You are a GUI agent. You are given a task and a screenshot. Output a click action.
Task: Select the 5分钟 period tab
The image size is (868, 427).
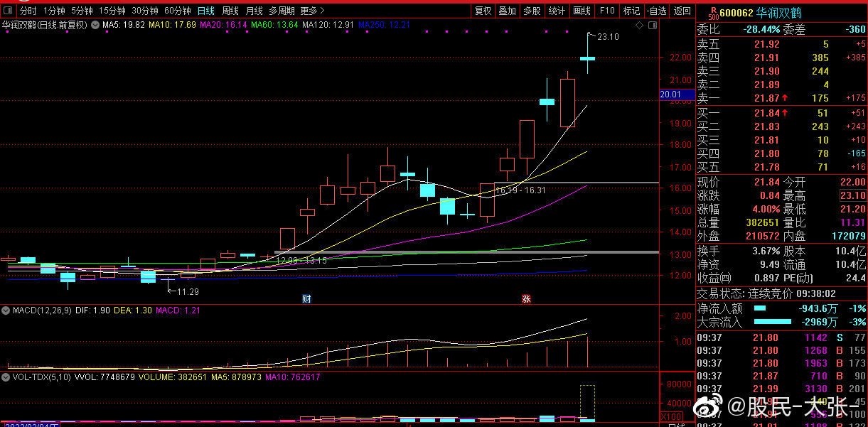82,11
